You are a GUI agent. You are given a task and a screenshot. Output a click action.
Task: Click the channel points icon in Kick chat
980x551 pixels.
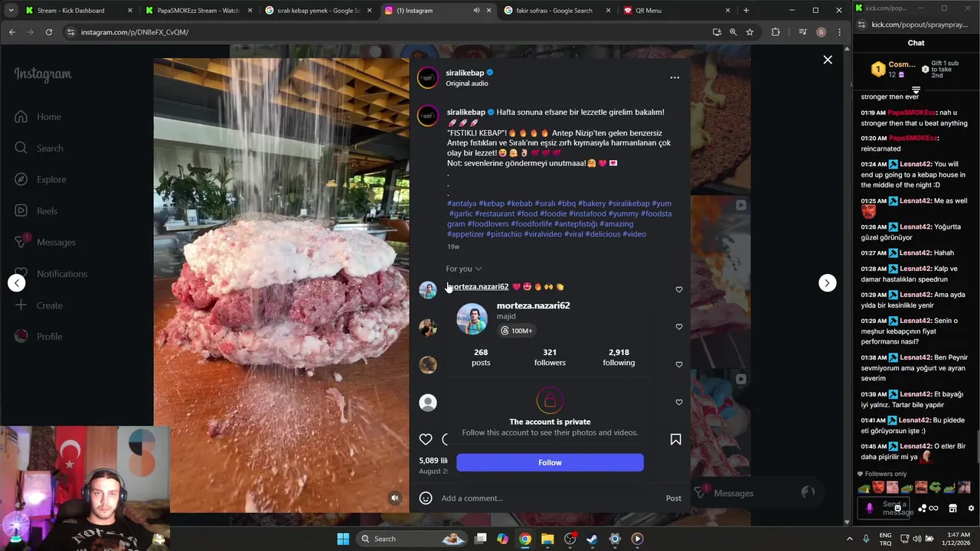[923, 508]
